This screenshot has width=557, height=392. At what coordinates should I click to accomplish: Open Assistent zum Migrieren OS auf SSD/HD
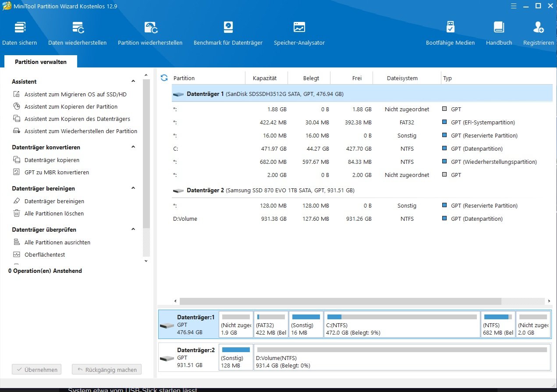[x=75, y=94]
